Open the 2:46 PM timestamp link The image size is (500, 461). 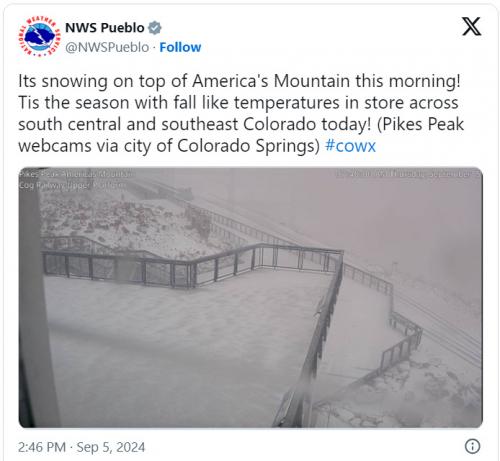[42, 447]
